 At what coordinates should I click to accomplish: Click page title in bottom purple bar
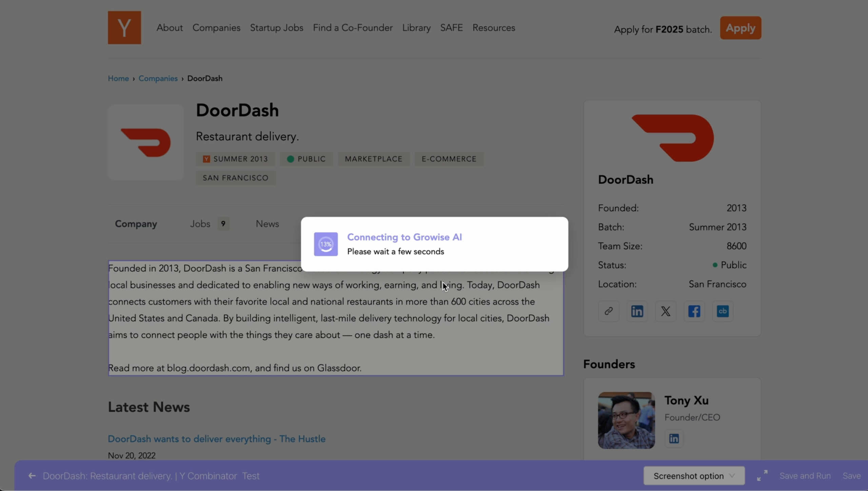[151, 476]
